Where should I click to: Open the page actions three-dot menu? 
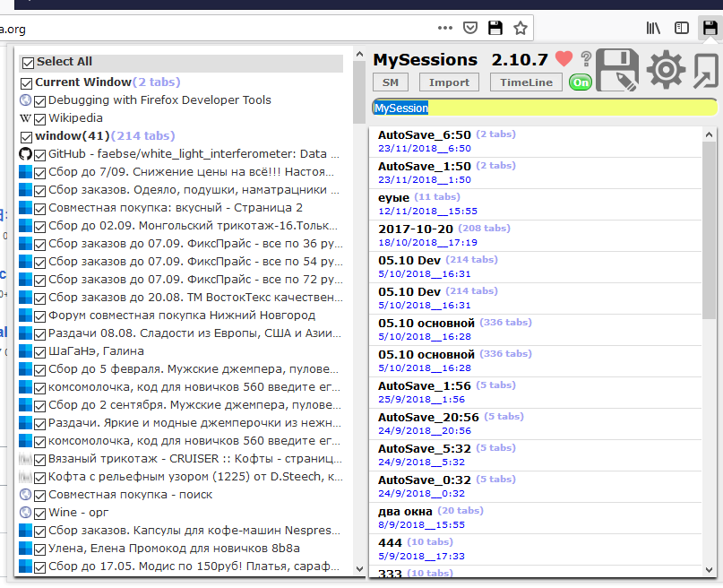pyautogui.click(x=445, y=28)
